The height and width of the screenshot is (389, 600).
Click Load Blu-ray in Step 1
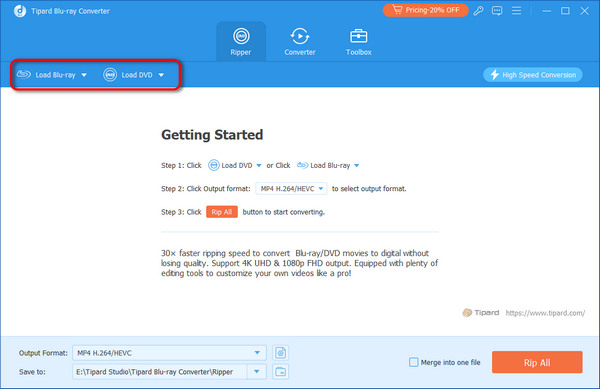click(324, 165)
